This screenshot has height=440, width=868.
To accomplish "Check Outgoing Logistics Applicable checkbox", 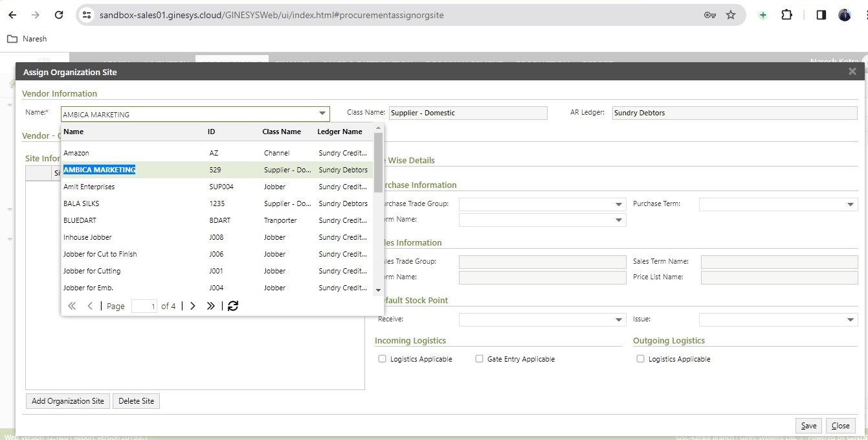I will coord(640,358).
